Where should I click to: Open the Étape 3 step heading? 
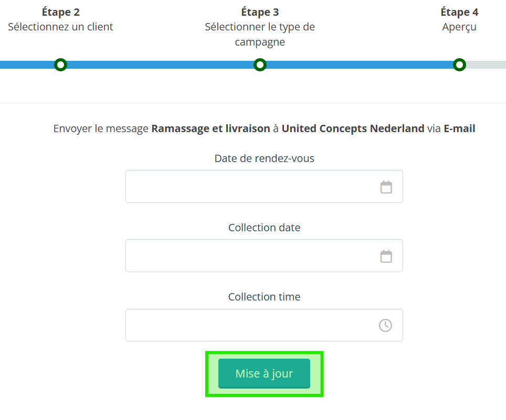pyautogui.click(x=260, y=12)
